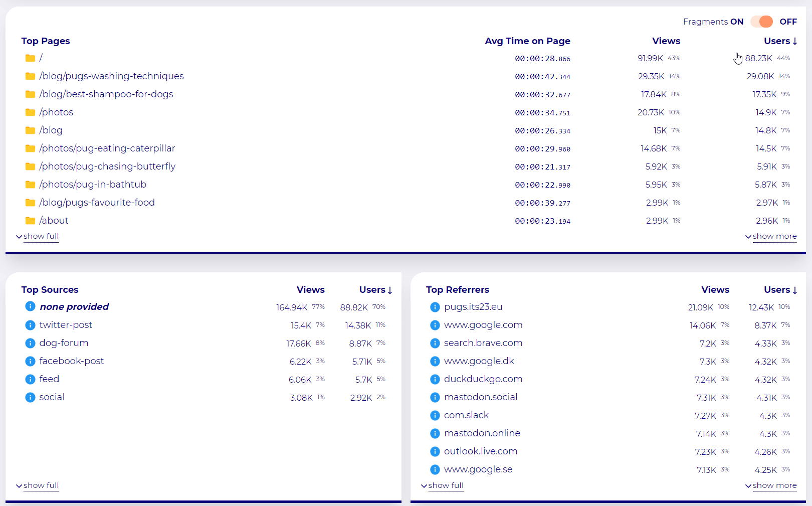812x506 pixels.
Task: Click the Top Sources heading
Action: (50, 290)
